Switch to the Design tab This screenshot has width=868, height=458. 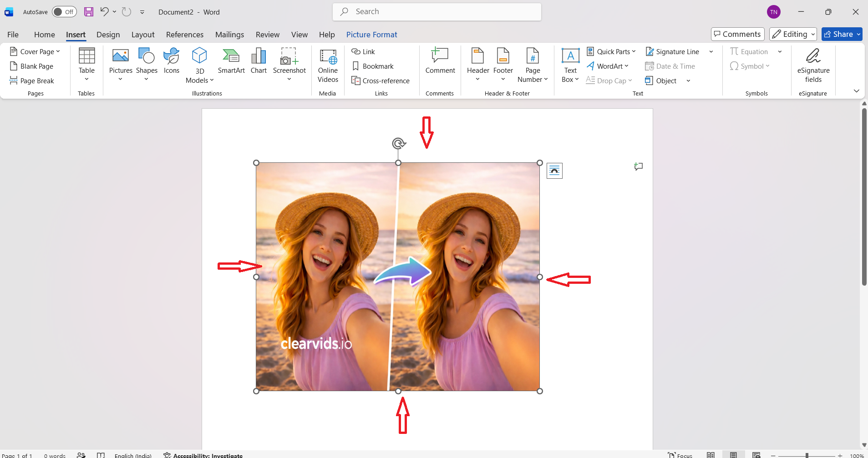(x=108, y=35)
